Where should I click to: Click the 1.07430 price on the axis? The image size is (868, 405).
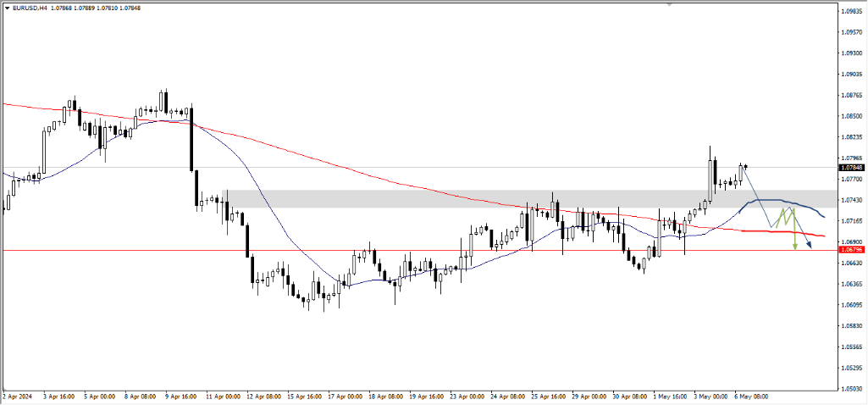pyautogui.click(x=851, y=200)
